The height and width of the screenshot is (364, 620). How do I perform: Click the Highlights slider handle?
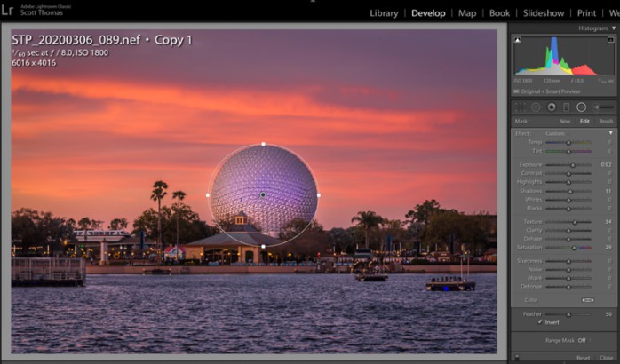568,182
